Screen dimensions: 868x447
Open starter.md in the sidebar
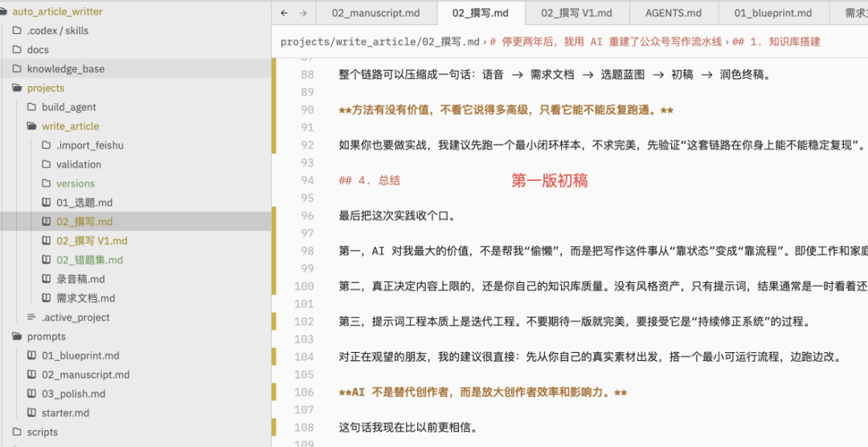tap(65, 412)
